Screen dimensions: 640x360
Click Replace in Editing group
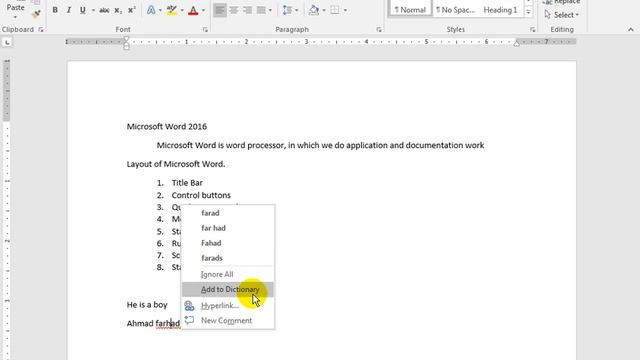coord(562,2)
